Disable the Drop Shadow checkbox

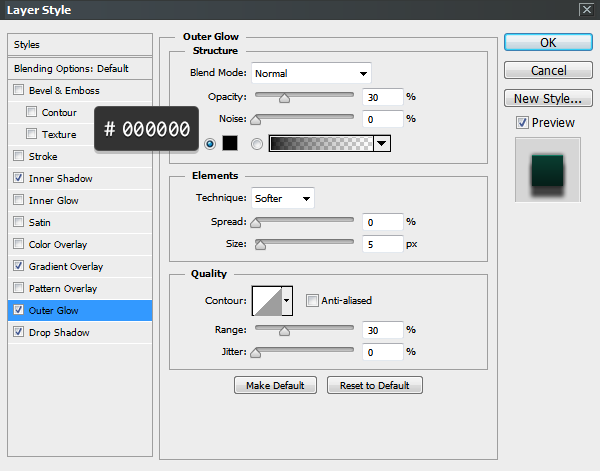(19, 333)
